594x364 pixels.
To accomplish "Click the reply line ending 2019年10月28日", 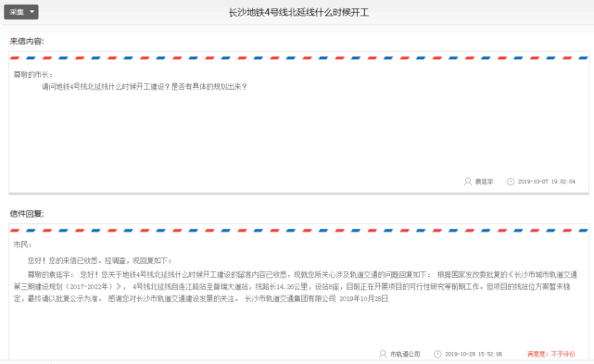I will [x=201, y=298].
